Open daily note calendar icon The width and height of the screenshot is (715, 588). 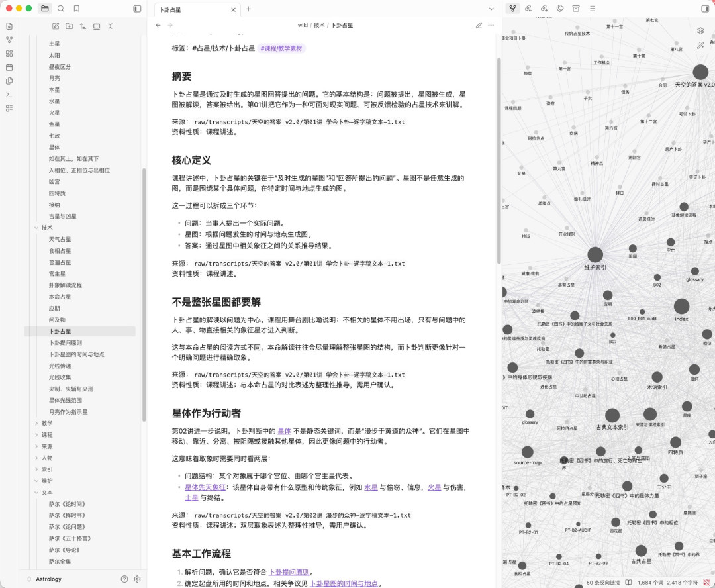[9, 67]
